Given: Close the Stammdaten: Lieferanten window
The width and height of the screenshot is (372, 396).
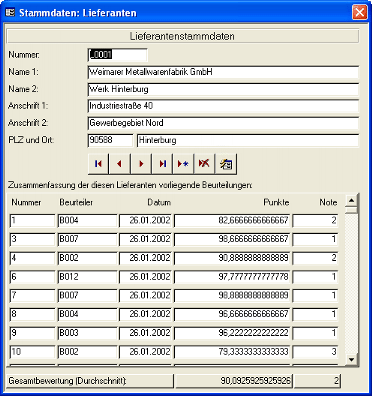Looking at the screenshot, I should coord(360,13).
